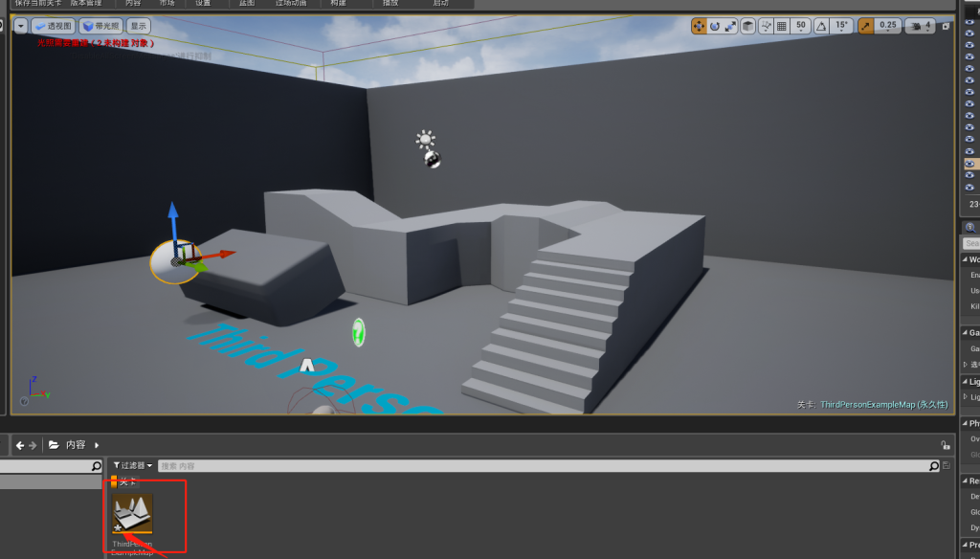
Task: Click the 保存当前关卡 toolbar button
Action: 38,3
